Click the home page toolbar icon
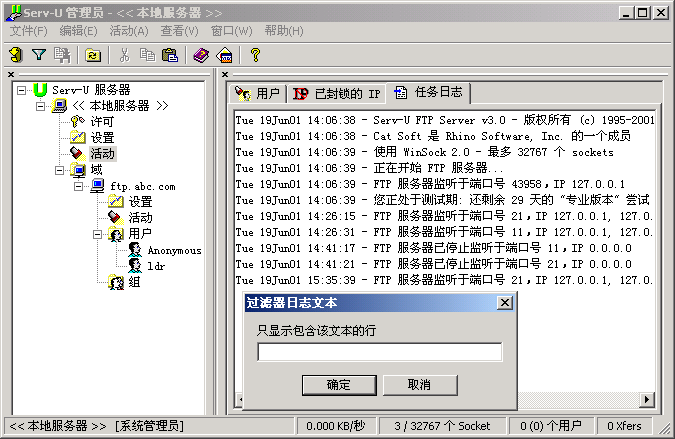The image size is (675, 439). coord(224,55)
